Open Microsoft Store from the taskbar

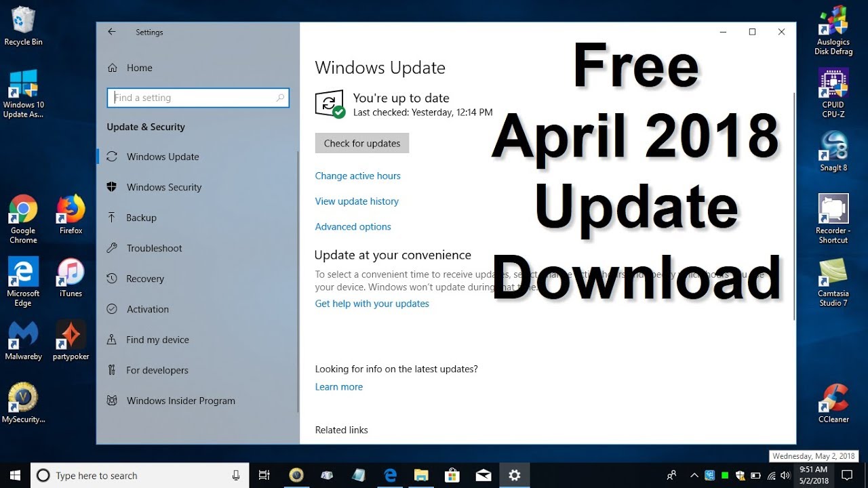tap(452, 475)
